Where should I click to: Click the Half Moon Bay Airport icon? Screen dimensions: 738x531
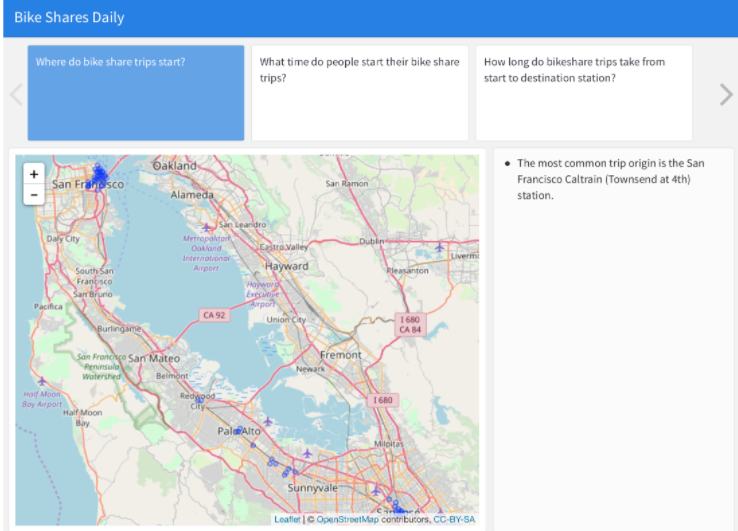[x=42, y=381]
